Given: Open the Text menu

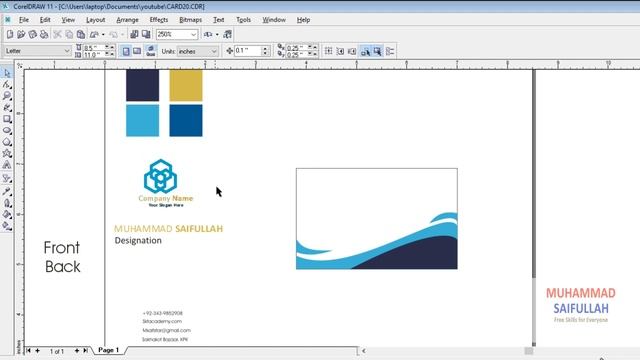Looking at the screenshot, I should [x=219, y=20].
